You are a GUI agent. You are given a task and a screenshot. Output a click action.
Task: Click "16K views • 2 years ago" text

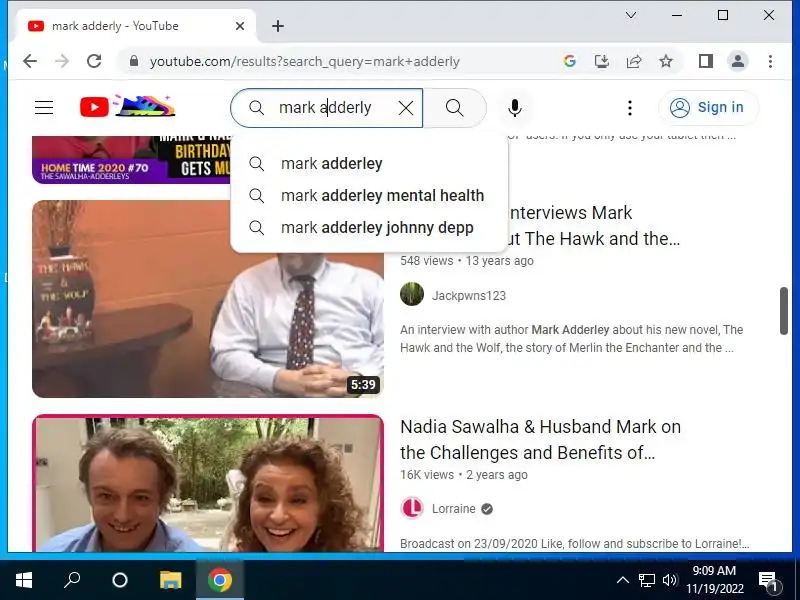[464, 475]
